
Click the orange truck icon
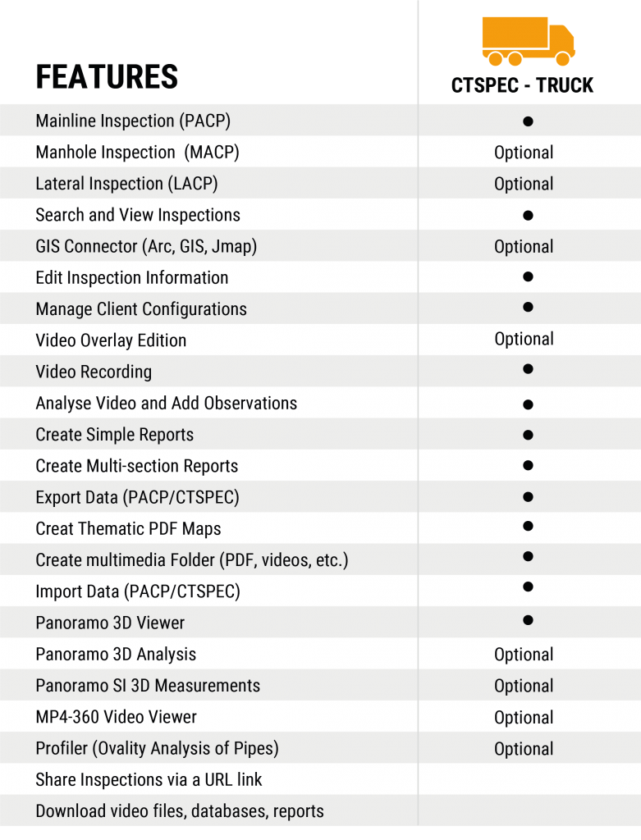528,41
